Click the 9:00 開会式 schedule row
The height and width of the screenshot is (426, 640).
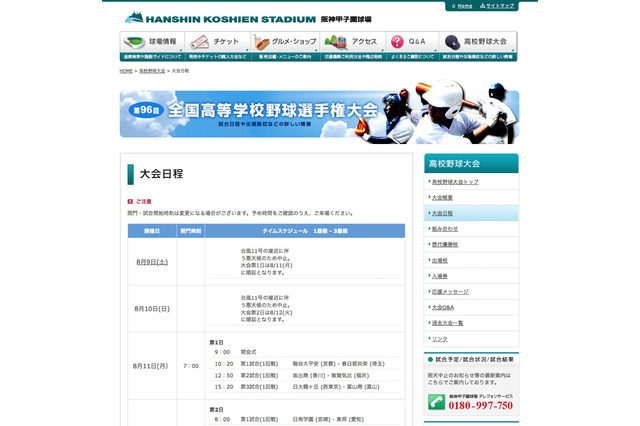pos(304,352)
